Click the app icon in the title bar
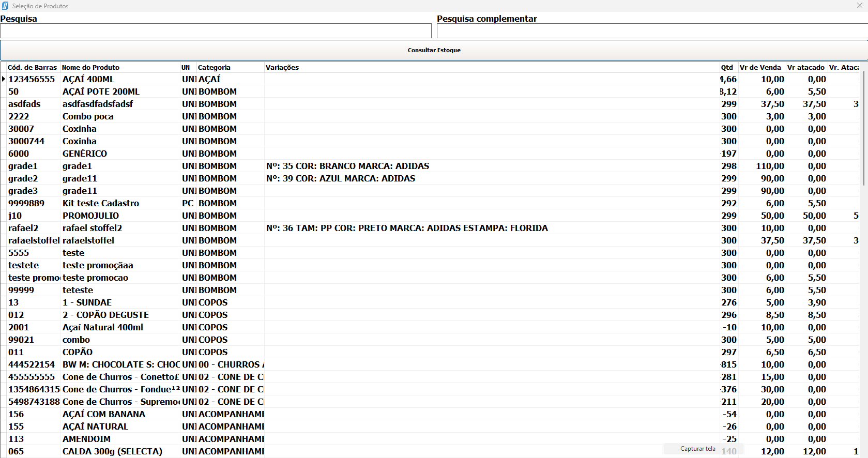Image resolution: width=868 pixels, height=458 pixels. (5, 6)
